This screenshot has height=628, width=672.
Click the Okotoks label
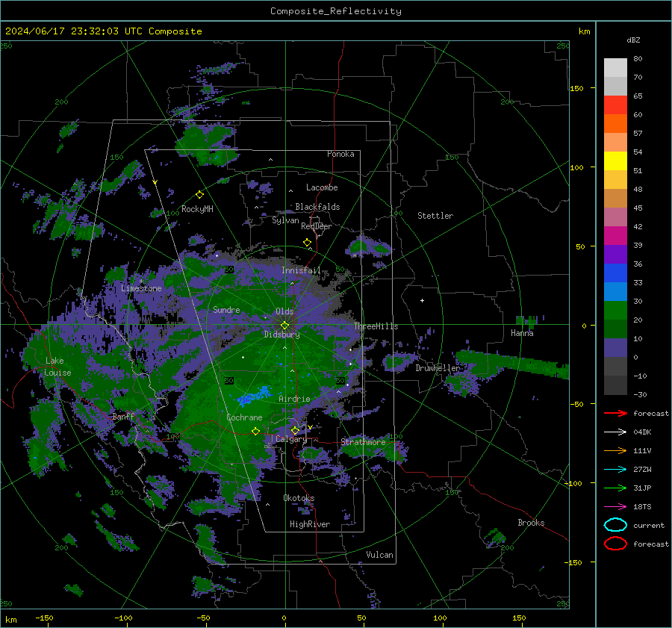click(x=299, y=497)
